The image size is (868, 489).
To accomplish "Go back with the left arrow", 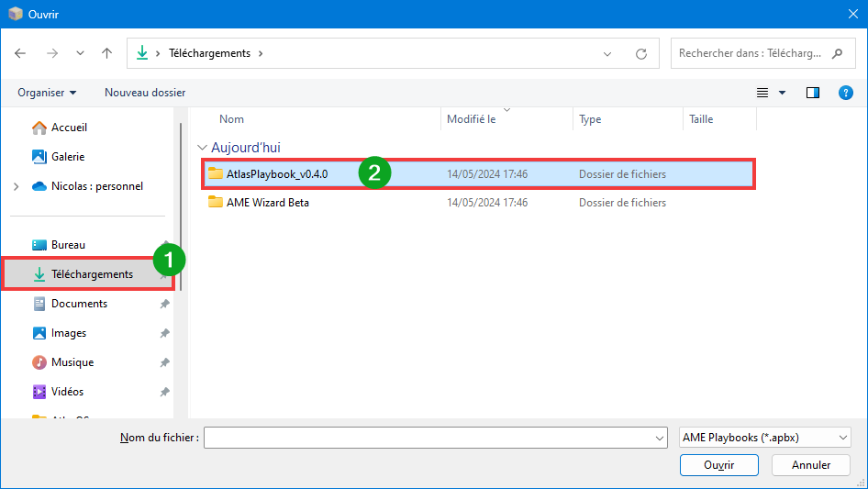I will click(20, 53).
